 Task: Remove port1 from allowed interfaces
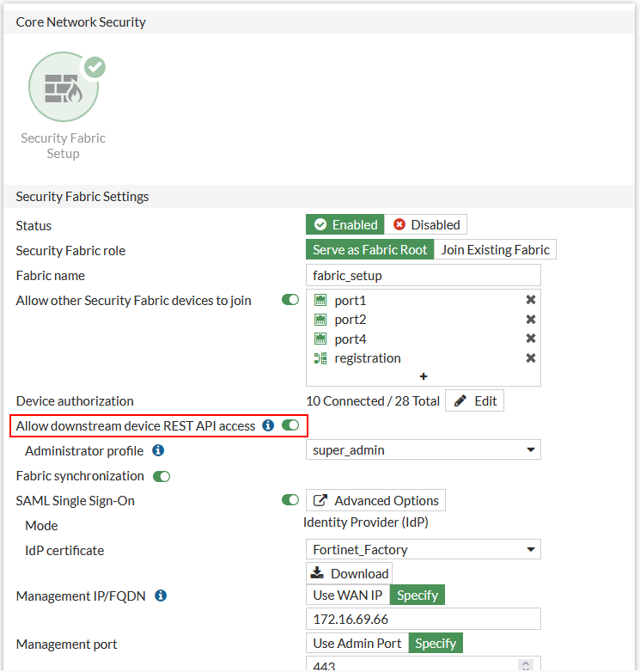pos(531,300)
